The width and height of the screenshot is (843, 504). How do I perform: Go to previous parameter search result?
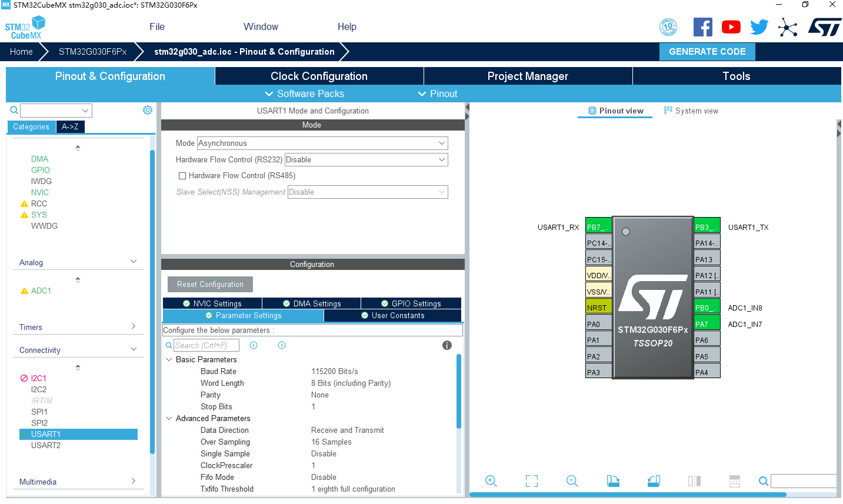pyautogui.click(x=254, y=345)
